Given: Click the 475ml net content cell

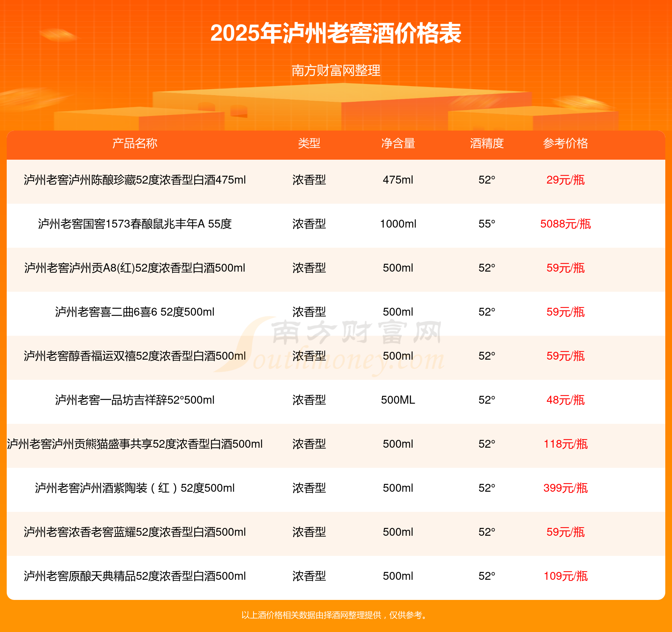Looking at the screenshot, I should [398, 180].
